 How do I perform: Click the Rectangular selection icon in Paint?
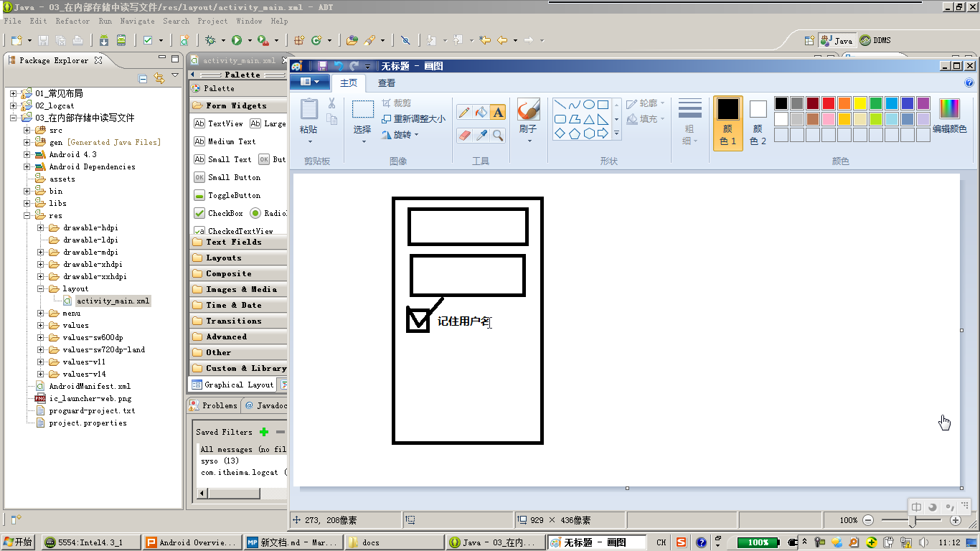(x=363, y=109)
